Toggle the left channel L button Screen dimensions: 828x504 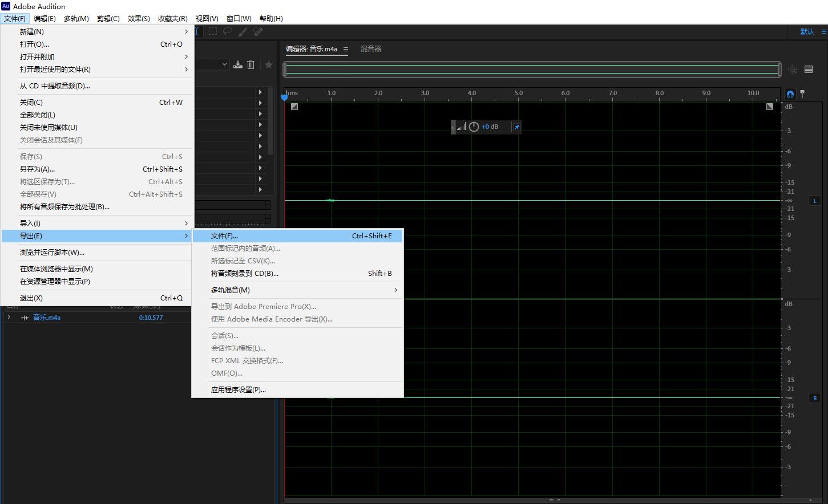[814, 201]
